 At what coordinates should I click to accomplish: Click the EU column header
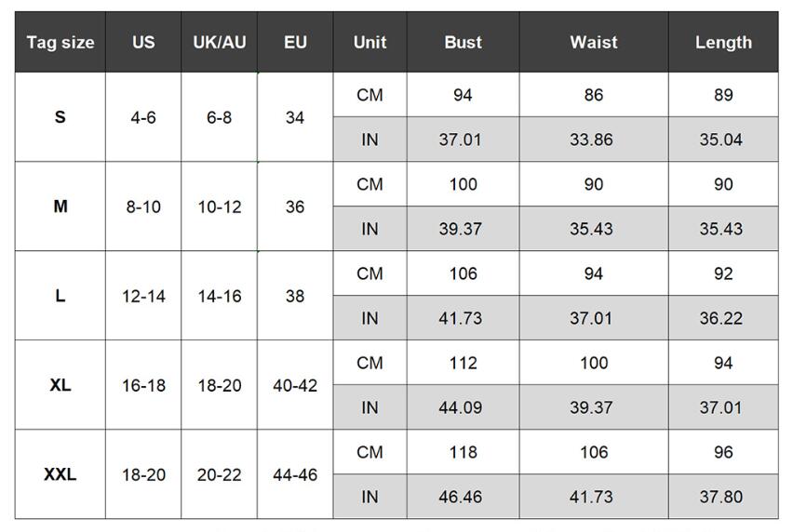coord(295,42)
